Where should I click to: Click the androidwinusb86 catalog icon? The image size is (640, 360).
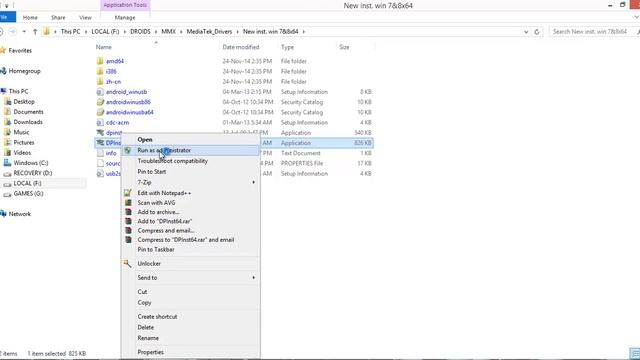[x=100, y=102]
